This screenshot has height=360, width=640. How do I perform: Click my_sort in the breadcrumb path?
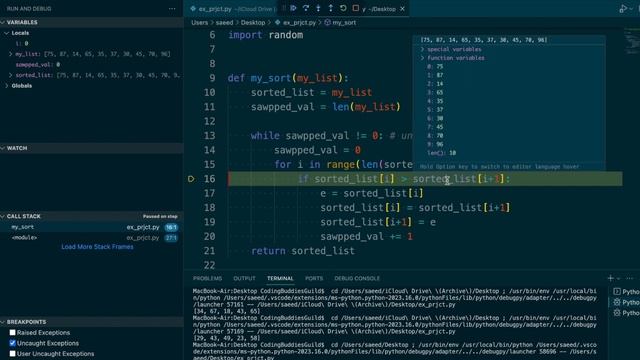[x=344, y=22]
